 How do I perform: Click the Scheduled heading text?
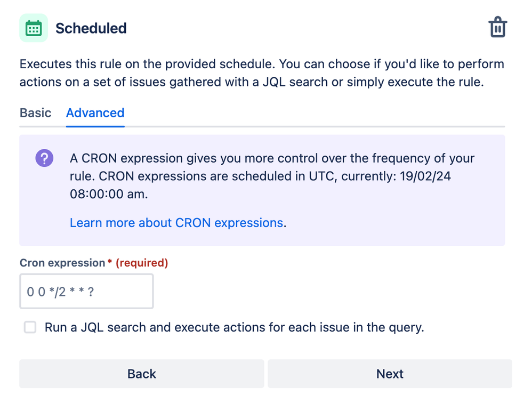pos(91,28)
